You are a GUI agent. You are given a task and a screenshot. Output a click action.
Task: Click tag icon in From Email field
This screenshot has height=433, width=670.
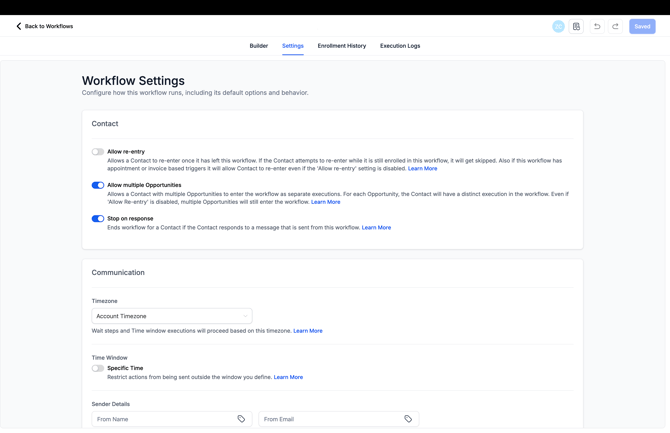pyautogui.click(x=408, y=419)
